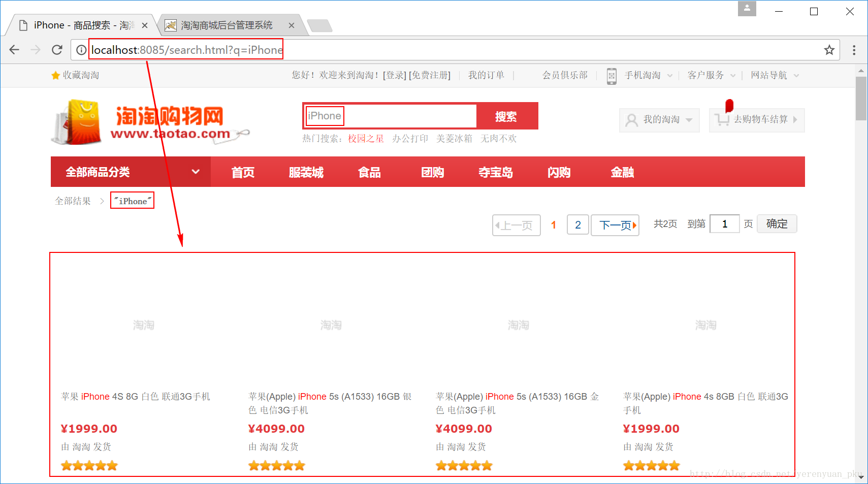Click the red 搜索 button
Screen dimensions: 868x484
(x=506, y=116)
